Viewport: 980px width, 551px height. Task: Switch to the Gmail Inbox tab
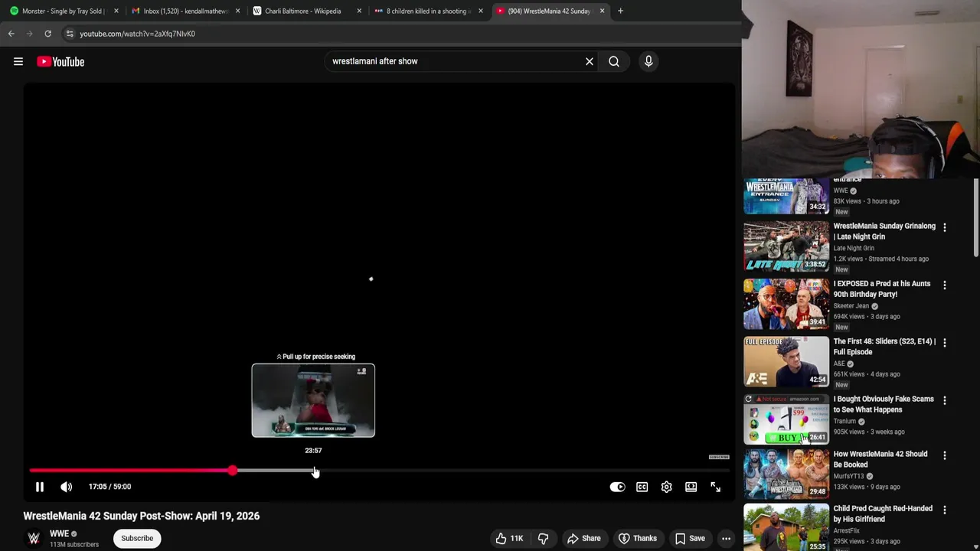[x=185, y=11]
